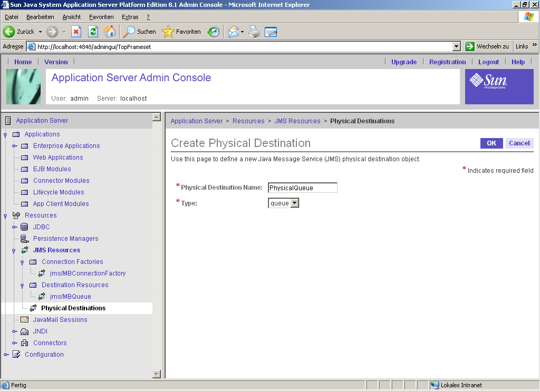Screen dimensions: 540x392
Task: Stop page loading with the red X icon
Action: [76, 32]
